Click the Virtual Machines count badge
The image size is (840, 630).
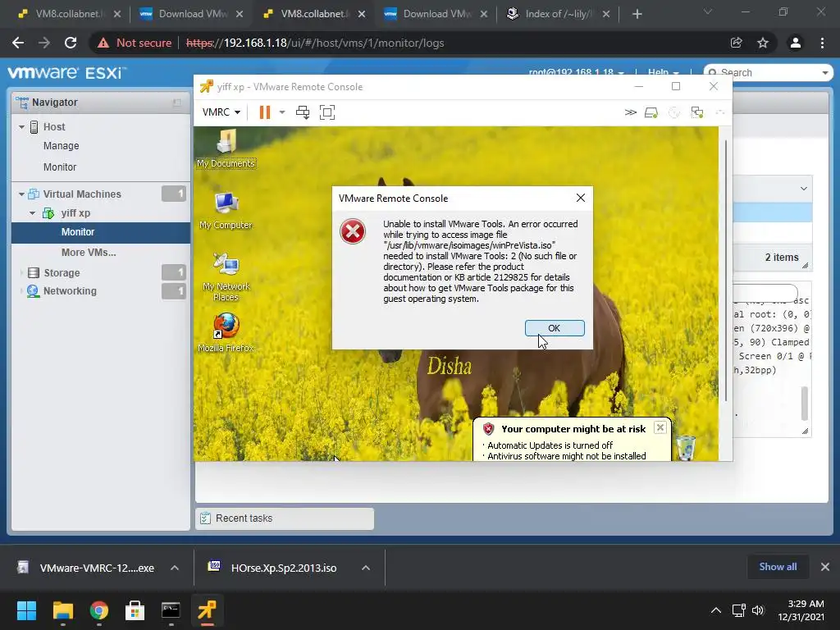(x=174, y=194)
